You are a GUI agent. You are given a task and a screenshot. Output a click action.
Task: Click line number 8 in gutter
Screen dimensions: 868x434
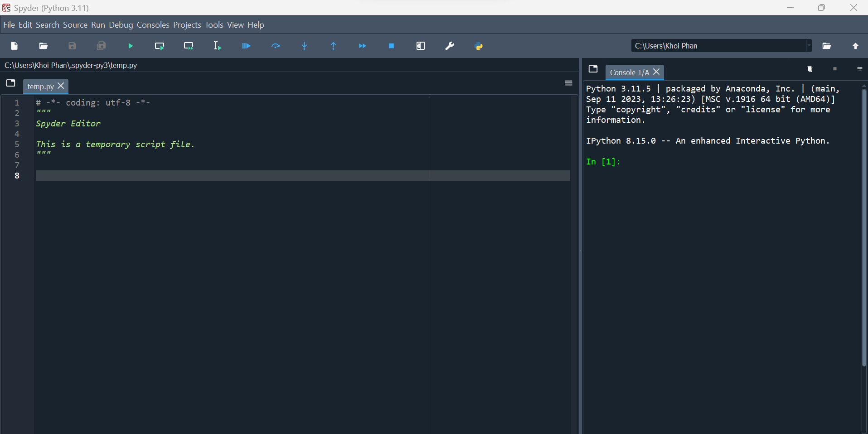(17, 176)
